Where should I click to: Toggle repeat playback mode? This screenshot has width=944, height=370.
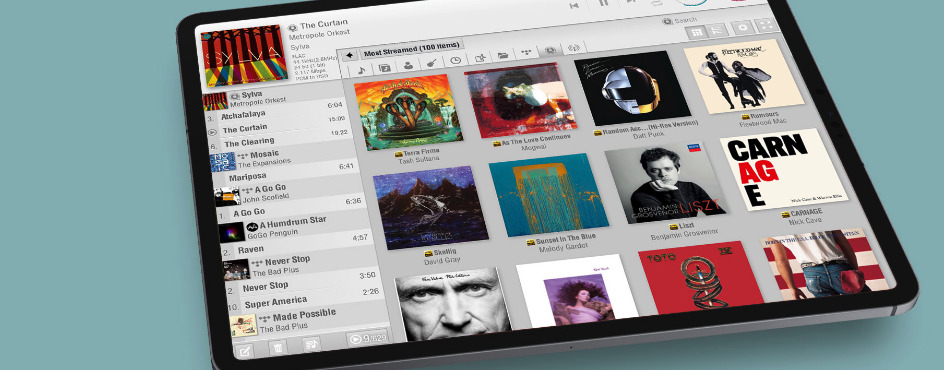click(x=657, y=2)
